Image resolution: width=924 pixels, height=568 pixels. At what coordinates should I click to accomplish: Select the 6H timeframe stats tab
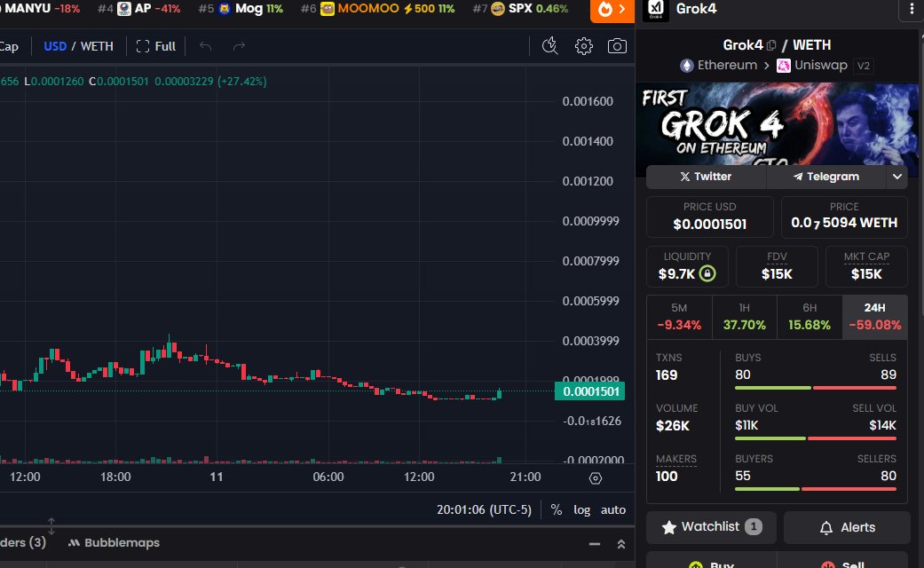point(809,317)
